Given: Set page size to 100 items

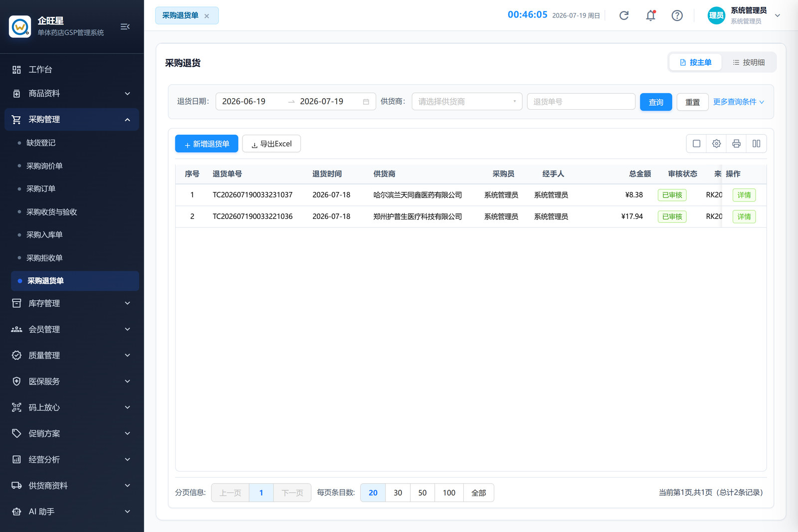Looking at the screenshot, I should click(449, 493).
